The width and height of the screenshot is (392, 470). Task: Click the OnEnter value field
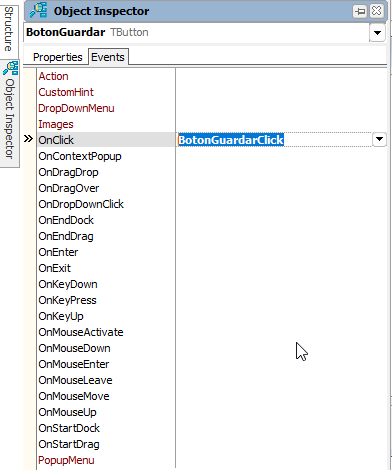pyautogui.click(x=281, y=252)
